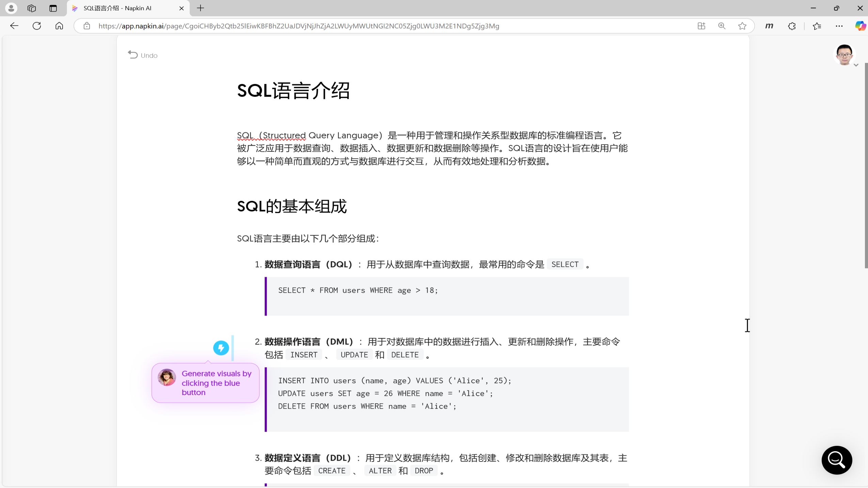Open a new browser tab

tap(201, 8)
